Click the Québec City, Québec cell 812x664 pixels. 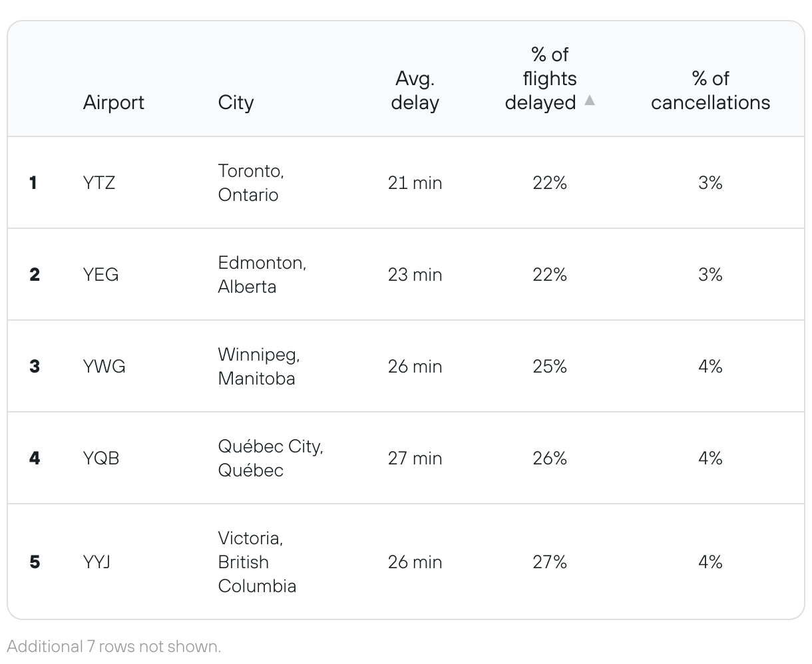click(x=271, y=458)
